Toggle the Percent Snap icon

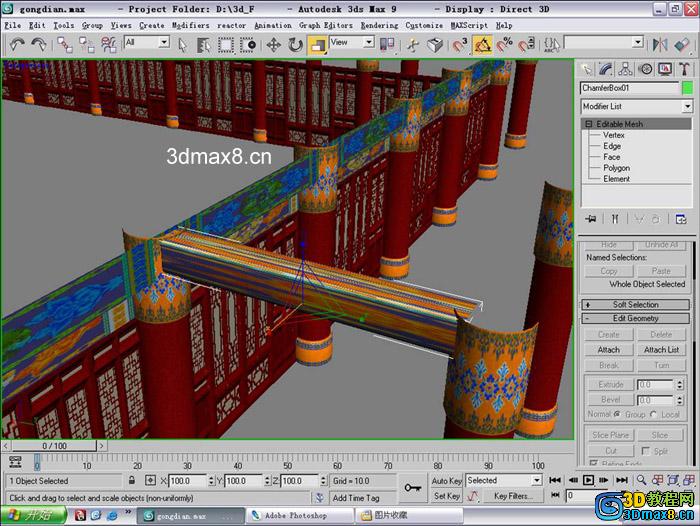tap(504, 45)
